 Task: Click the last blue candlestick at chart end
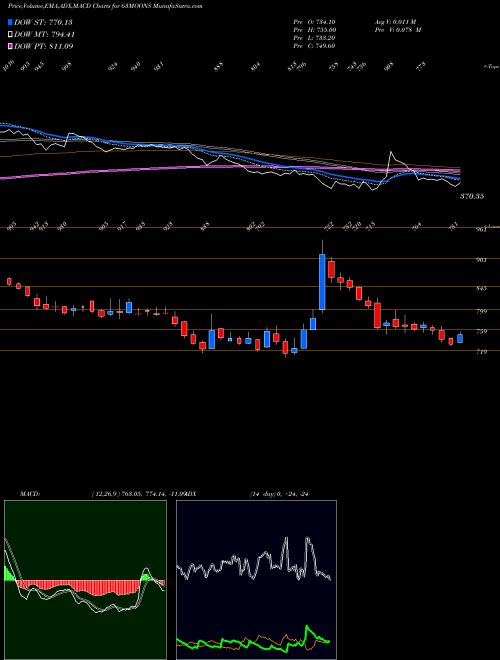click(x=460, y=338)
